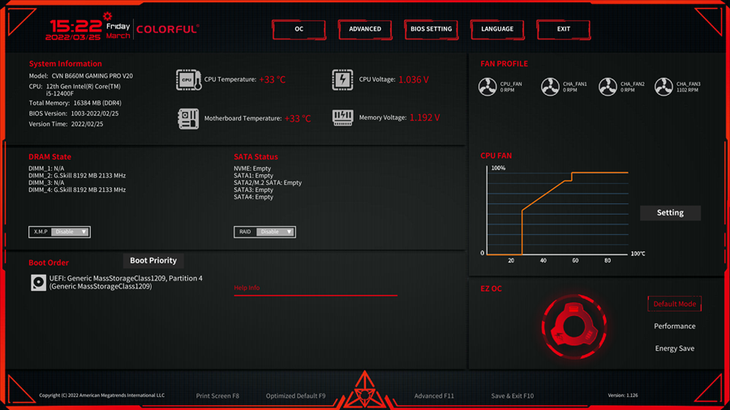Select Default Mode in EZ OC
Viewport: 730px width, 410px height.
(x=674, y=304)
